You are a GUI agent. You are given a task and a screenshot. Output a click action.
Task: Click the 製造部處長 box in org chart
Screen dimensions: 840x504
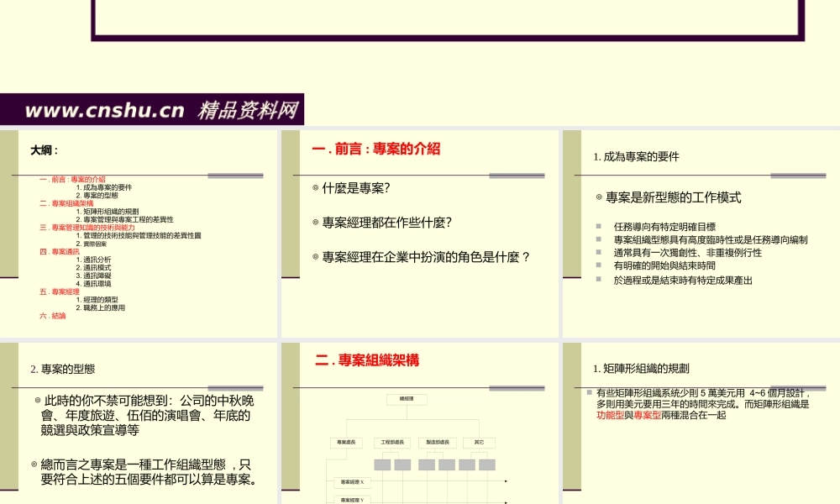coord(438,443)
